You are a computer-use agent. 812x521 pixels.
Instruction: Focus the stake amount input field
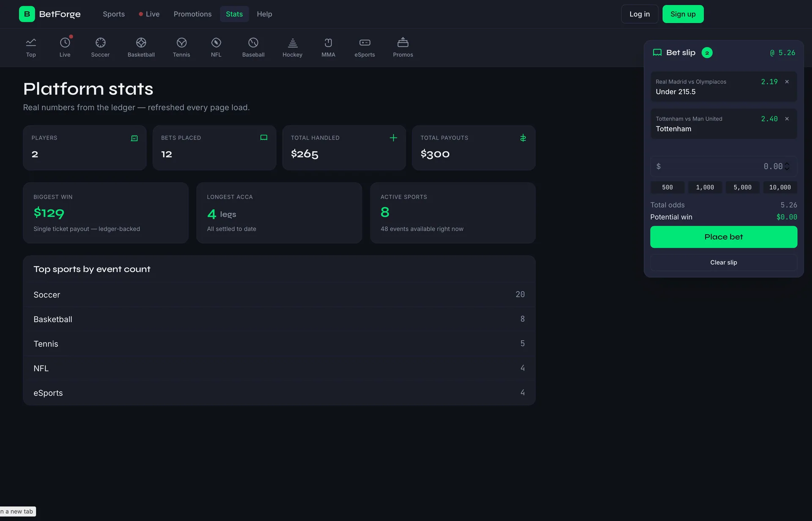coord(724,166)
